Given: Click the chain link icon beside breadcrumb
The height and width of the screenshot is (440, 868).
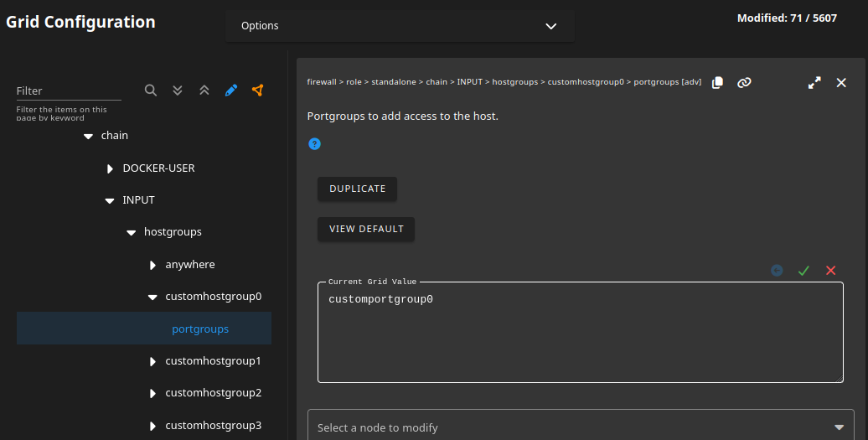Looking at the screenshot, I should tap(744, 82).
